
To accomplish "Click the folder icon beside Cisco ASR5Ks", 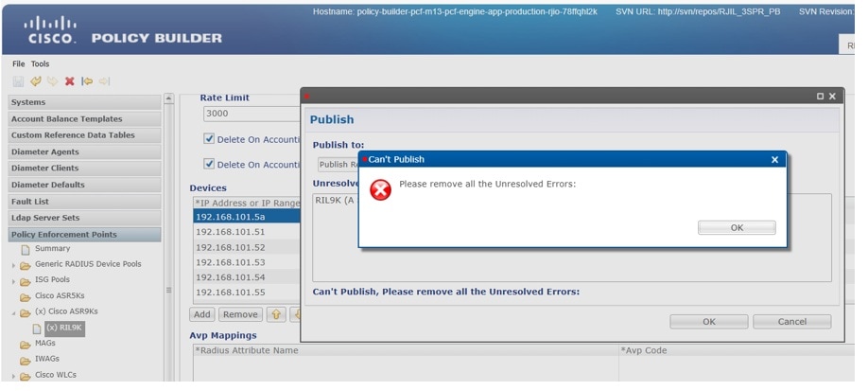I will pos(26,296).
